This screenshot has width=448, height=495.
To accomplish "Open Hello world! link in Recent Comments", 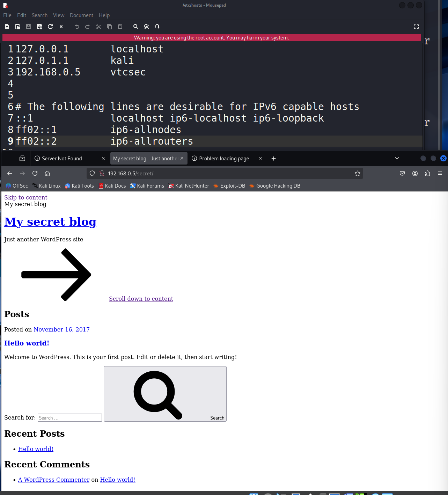I will click(118, 480).
